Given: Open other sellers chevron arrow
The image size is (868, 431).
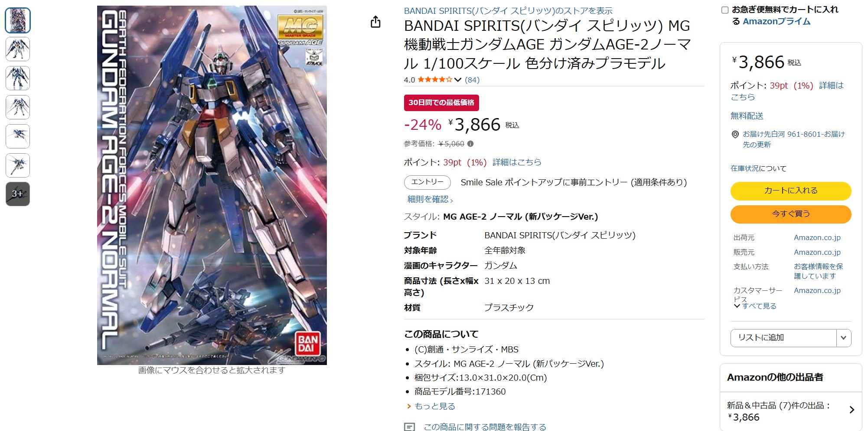Looking at the screenshot, I should (x=852, y=410).
